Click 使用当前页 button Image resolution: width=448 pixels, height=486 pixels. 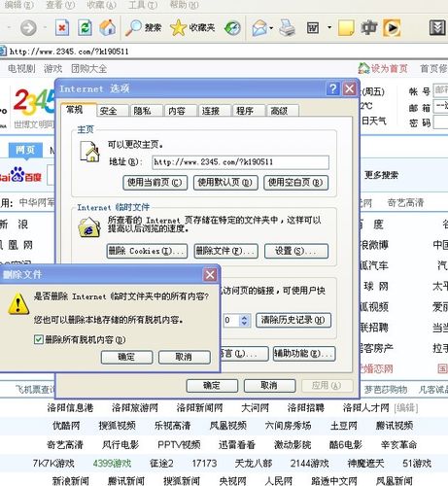155,183
